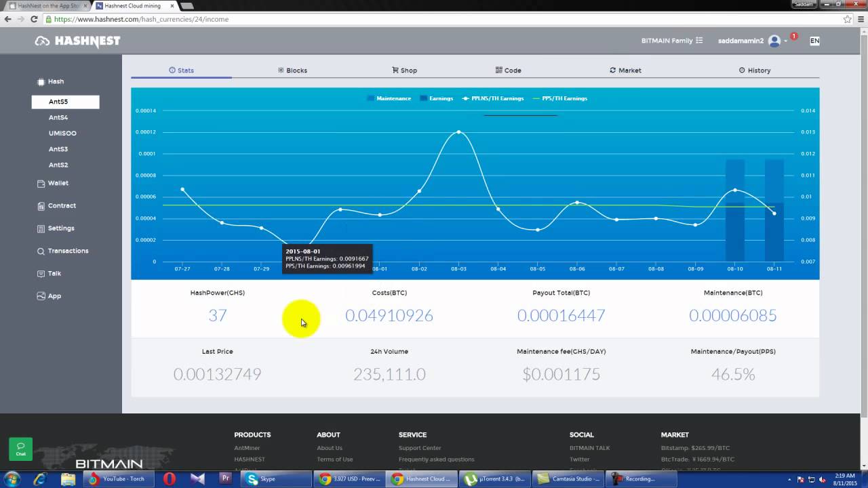
Task: Toggle the Maintenance legend series
Action: click(x=389, y=98)
